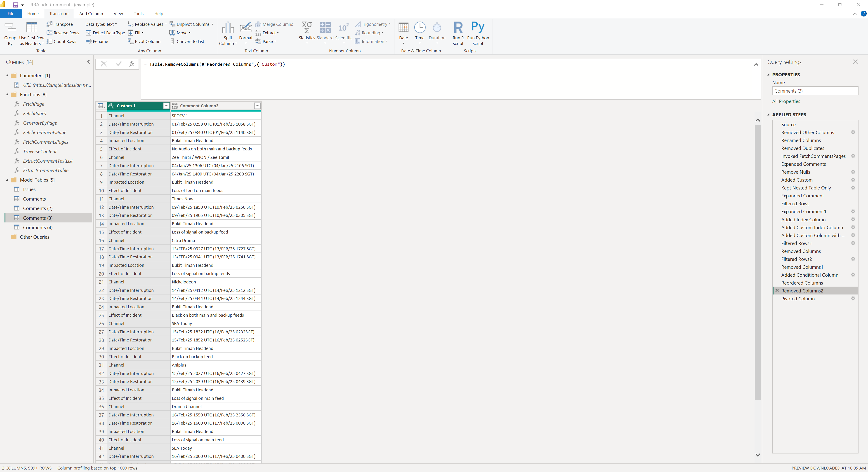Click the Count Rows tool
The height and width of the screenshot is (472, 868).
[x=62, y=41]
